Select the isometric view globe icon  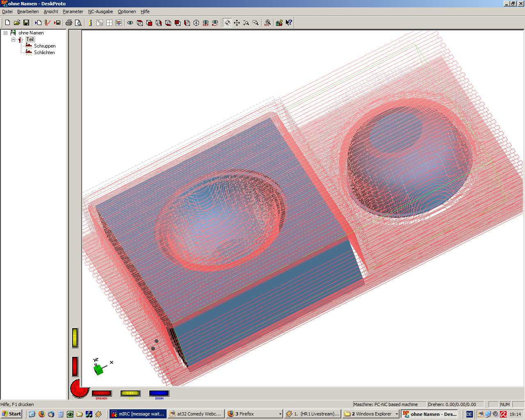[x=196, y=23]
